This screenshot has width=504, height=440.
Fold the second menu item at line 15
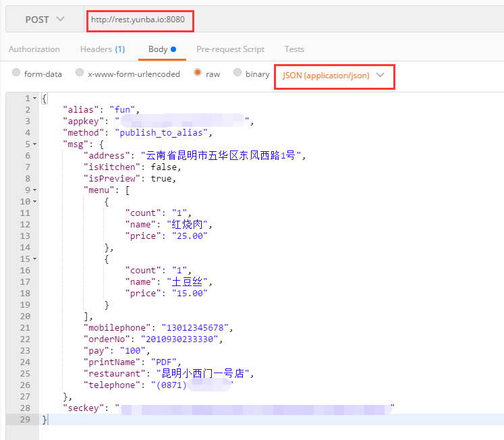tap(34, 259)
